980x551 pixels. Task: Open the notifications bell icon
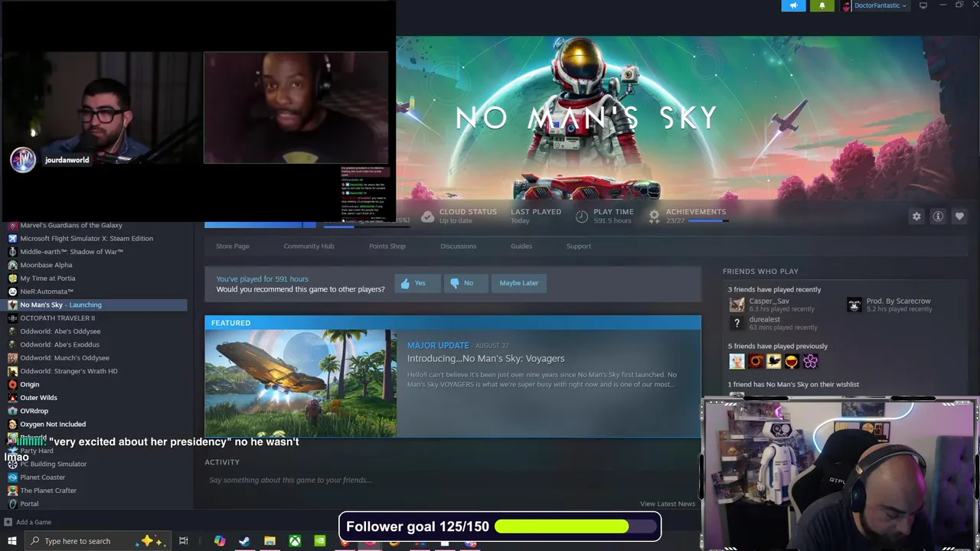pos(822,5)
